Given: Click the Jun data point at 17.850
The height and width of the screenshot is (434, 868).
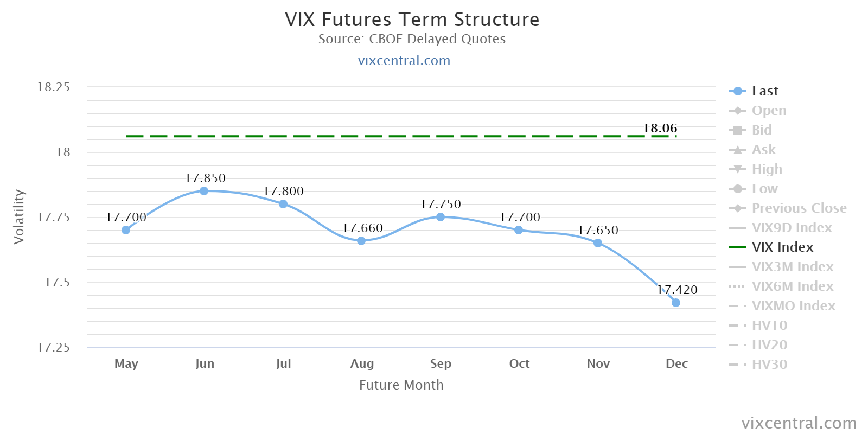Looking at the screenshot, I should [x=204, y=191].
